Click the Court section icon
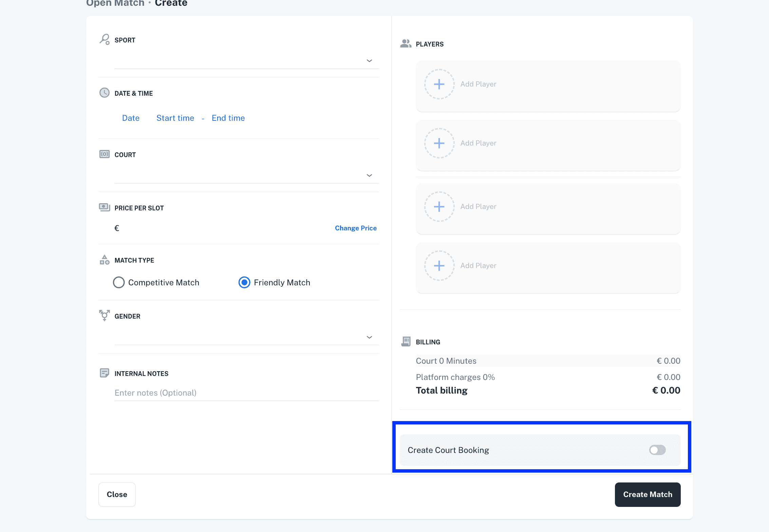The image size is (769, 532). click(x=105, y=154)
